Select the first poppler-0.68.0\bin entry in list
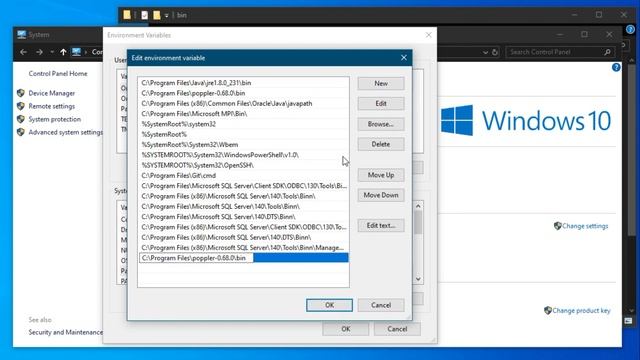Viewport: 640px width, 360px height. [x=243, y=93]
